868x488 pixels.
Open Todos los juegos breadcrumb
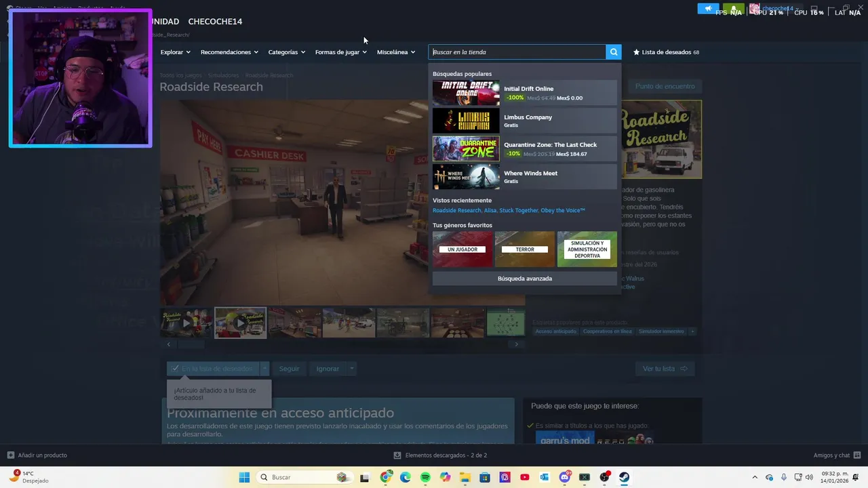pos(180,75)
